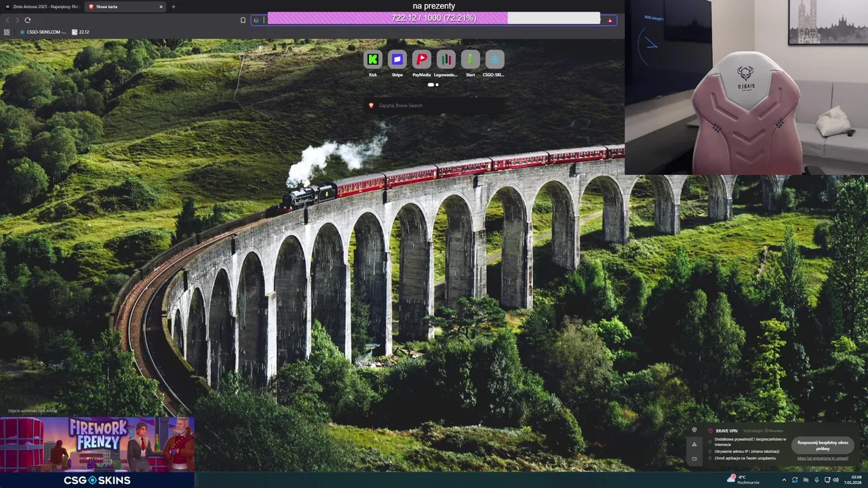The width and height of the screenshot is (868, 488).
Task: Select first top-sites page indicator
Action: [x=431, y=85]
